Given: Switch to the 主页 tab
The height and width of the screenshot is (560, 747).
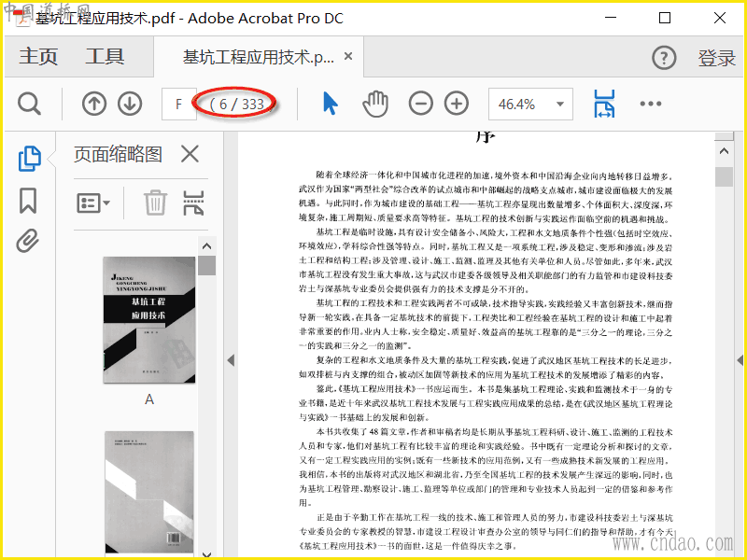Looking at the screenshot, I should (38, 57).
